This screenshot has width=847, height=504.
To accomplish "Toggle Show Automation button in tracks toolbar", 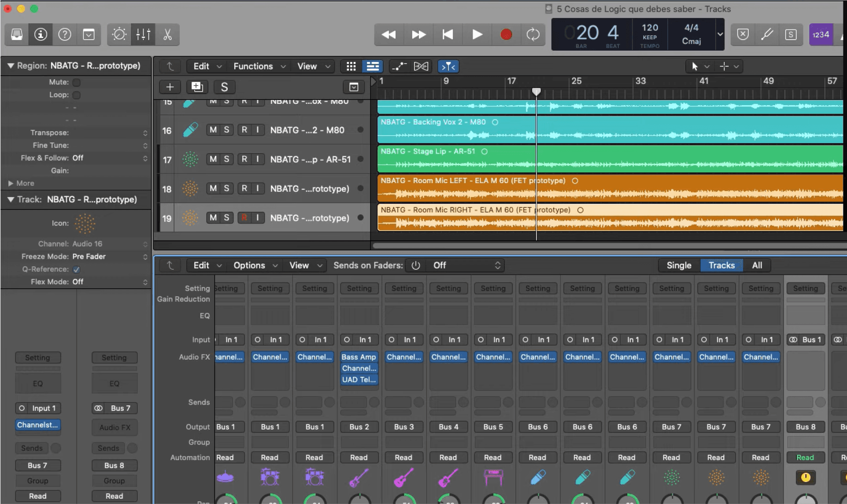I will 399,66.
